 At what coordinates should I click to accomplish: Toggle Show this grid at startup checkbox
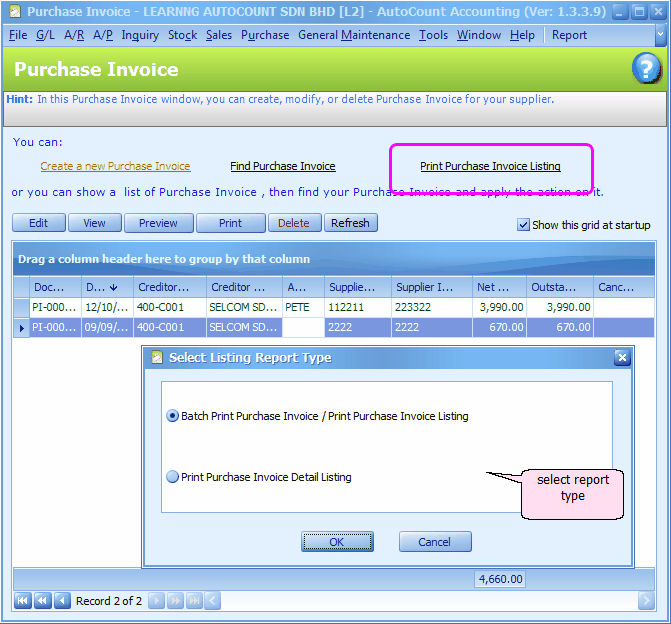[x=523, y=225]
